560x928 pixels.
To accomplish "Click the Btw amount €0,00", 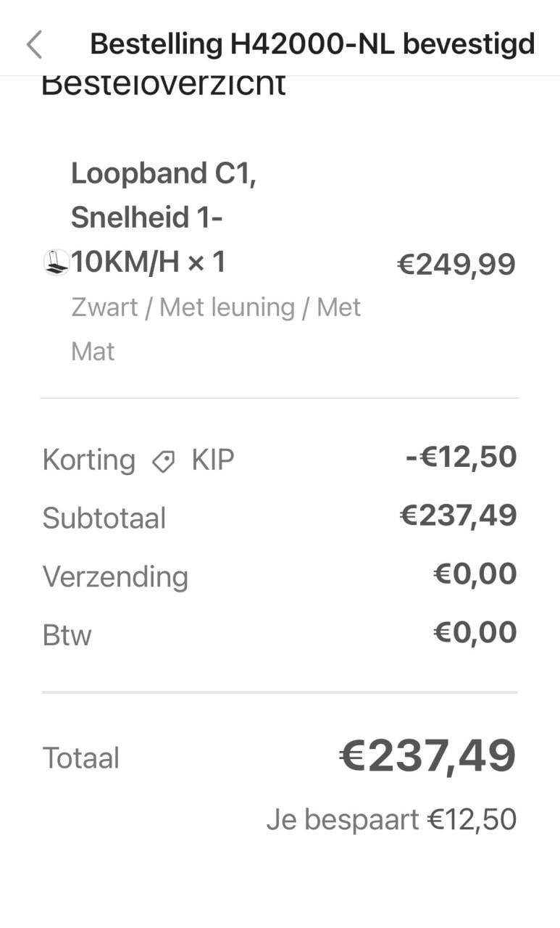I will coord(474,631).
